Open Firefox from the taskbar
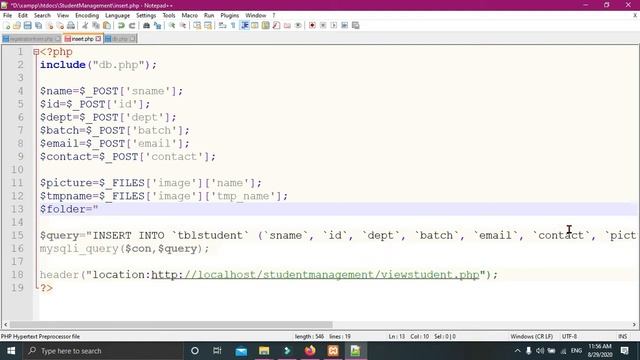640x360 pixels. click(x=310, y=351)
